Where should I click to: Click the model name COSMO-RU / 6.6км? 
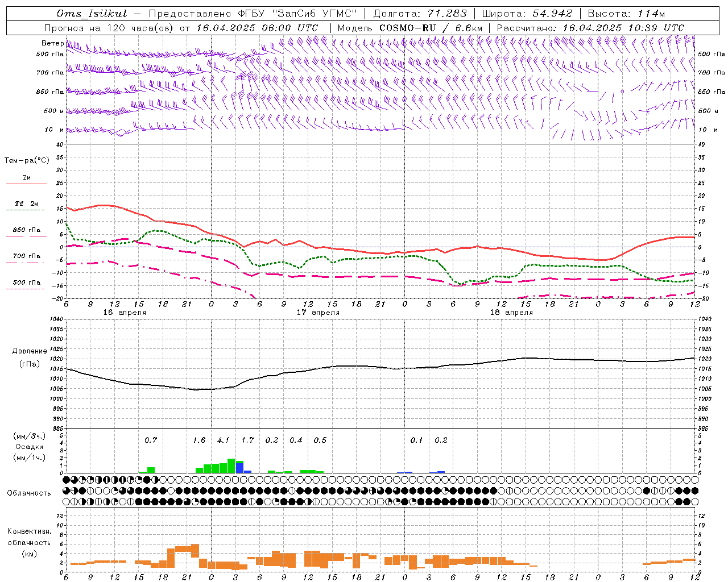pos(431,28)
